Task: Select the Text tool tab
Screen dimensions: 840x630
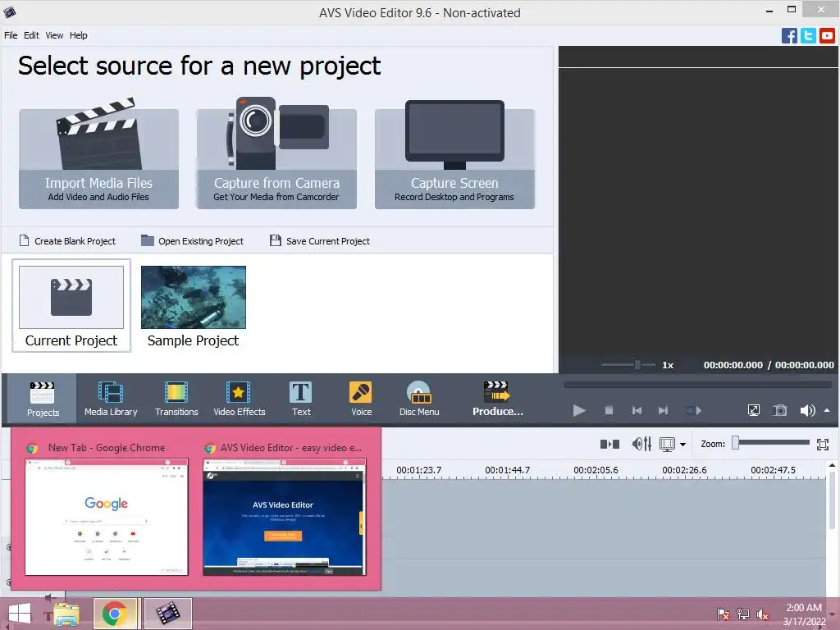Action: click(x=301, y=399)
